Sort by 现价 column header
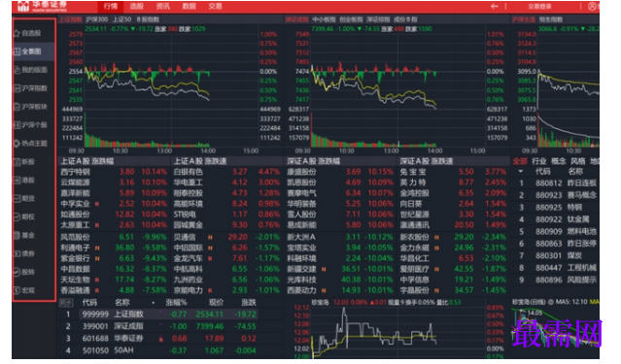The width and height of the screenshot is (621, 364). pyautogui.click(x=217, y=303)
